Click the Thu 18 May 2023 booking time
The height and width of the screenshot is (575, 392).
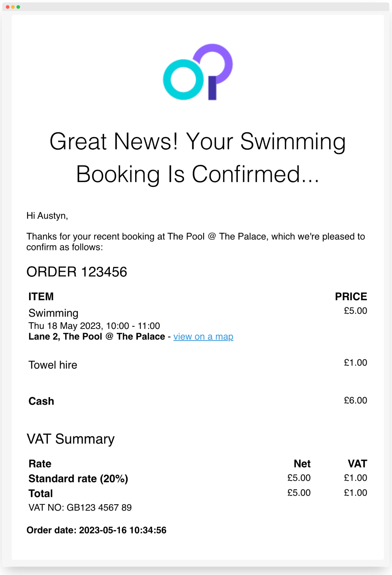(x=94, y=326)
